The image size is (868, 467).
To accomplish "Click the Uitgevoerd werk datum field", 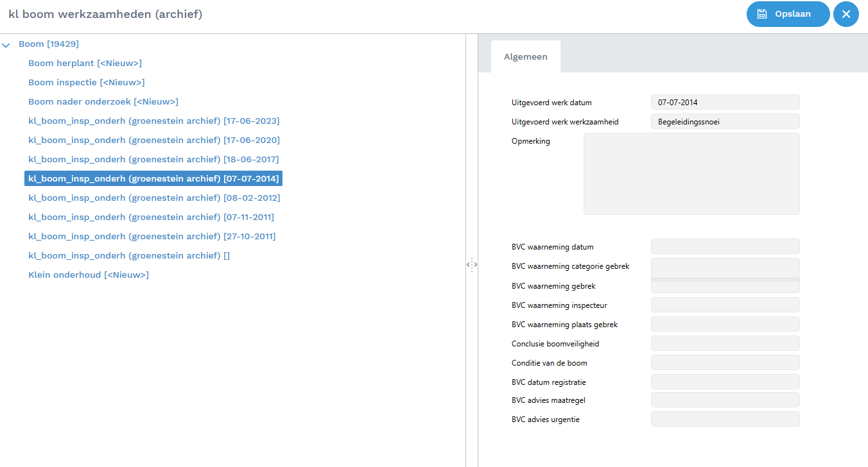I will 725,102.
